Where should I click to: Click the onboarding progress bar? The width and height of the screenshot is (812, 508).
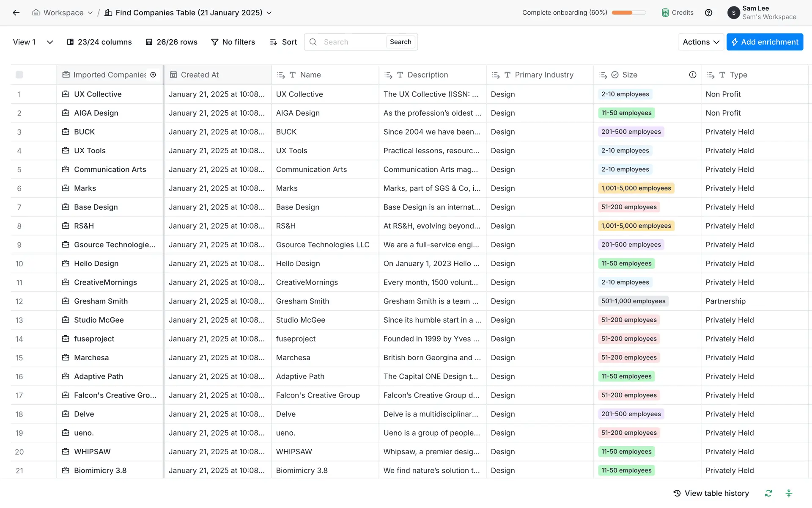tap(628, 13)
